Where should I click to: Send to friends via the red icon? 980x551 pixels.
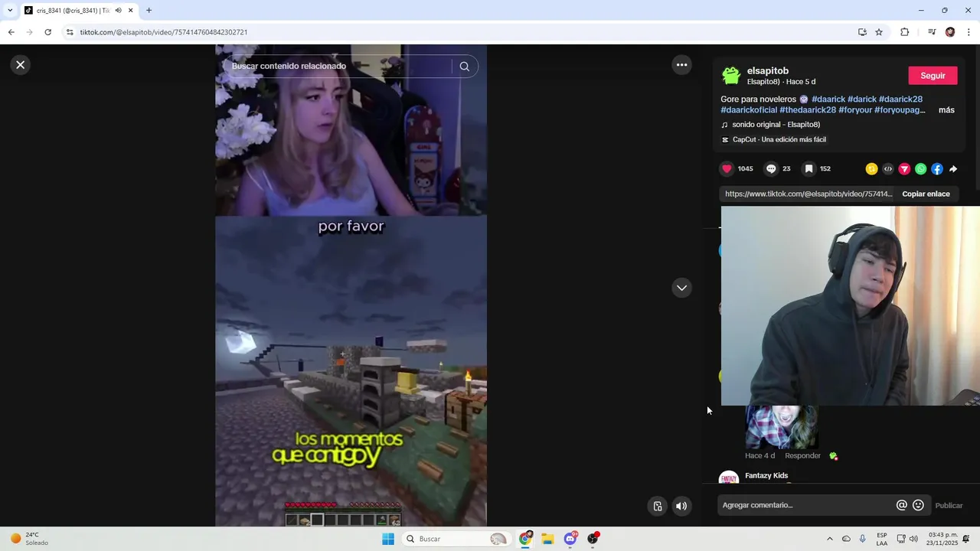point(904,169)
